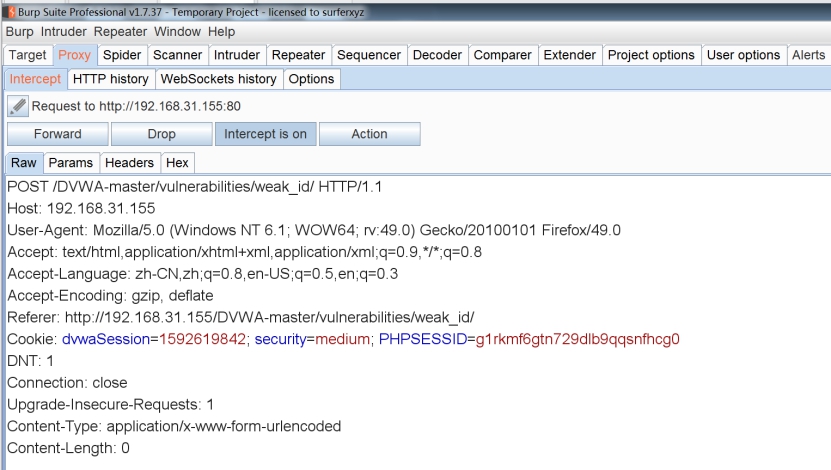This screenshot has width=831, height=470.
Task: Click the Burp Suite logo in title bar
Action: coord(12,12)
